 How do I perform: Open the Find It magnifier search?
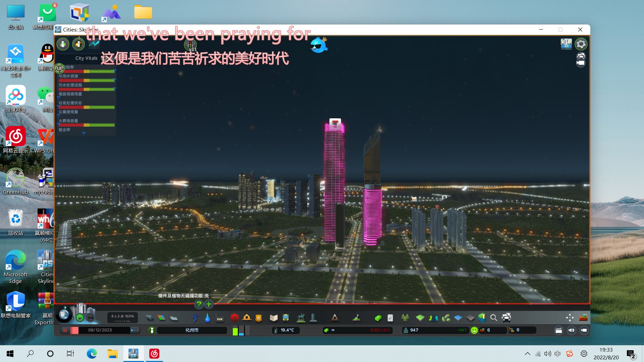(493, 318)
